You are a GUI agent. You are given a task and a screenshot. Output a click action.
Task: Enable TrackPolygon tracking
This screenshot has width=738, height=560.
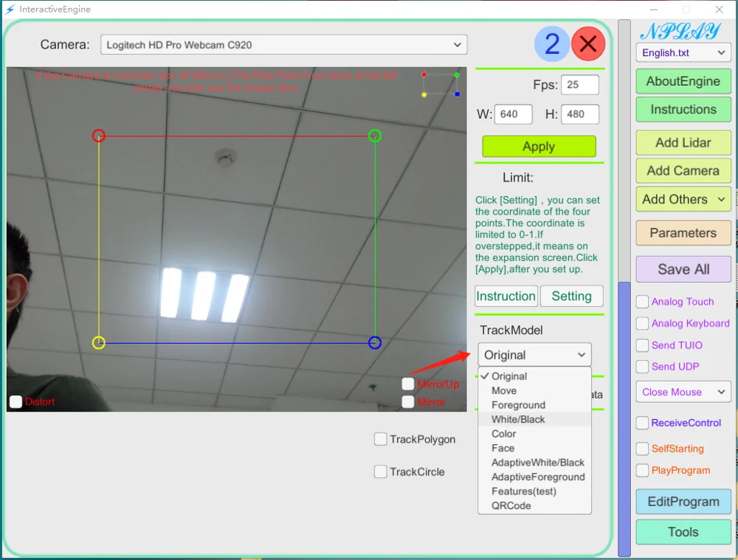click(x=380, y=439)
